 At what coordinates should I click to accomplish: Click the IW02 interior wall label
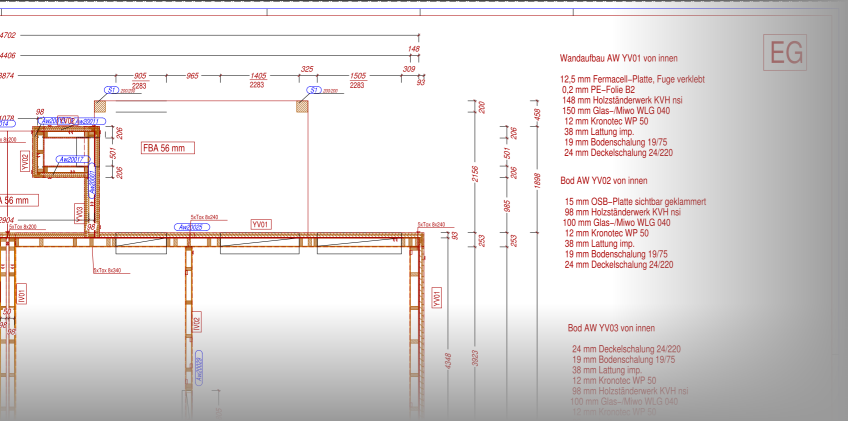point(197,321)
